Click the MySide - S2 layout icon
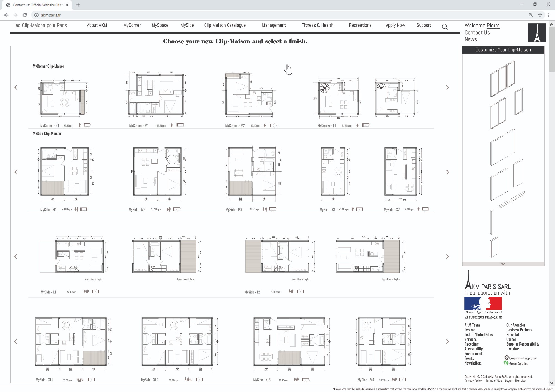The height and width of the screenshot is (392, 555). [x=425, y=209]
